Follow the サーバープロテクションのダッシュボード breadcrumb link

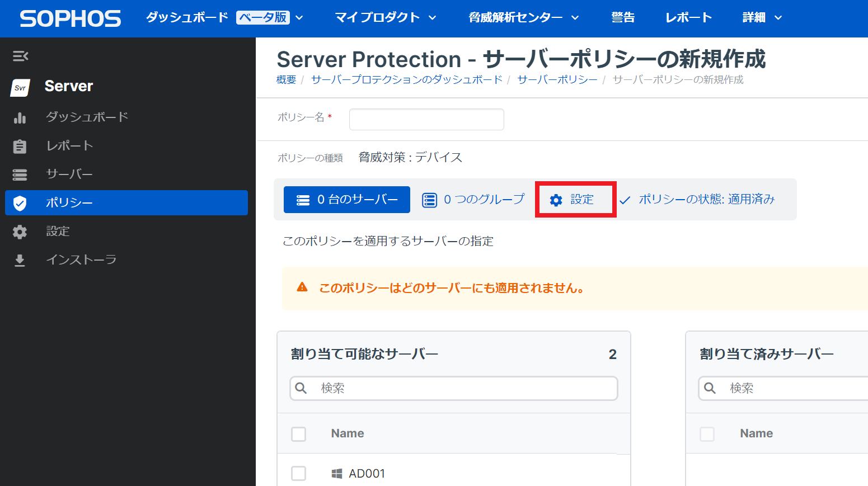click(x=407, y=80)
